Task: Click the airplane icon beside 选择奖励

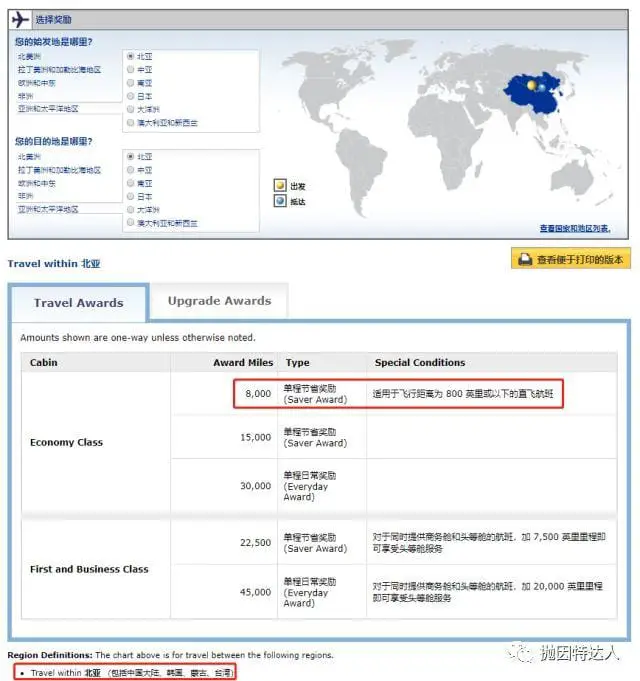Action: point(20,20)
